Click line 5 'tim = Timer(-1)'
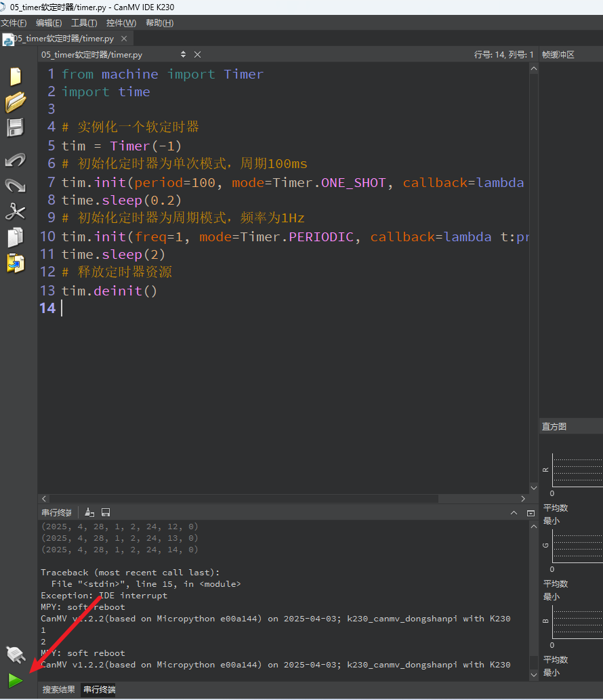Viewport: 603px width, 700px height. [121, 146]
